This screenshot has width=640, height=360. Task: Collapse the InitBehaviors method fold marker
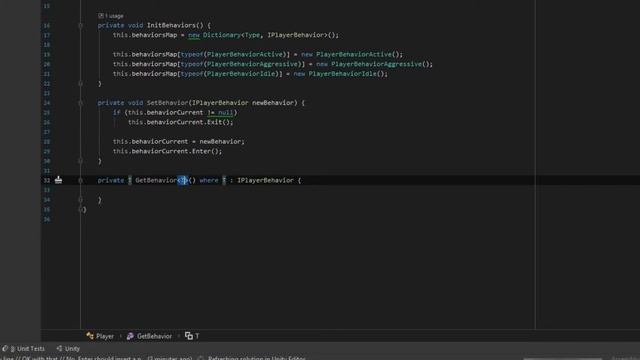80,25
